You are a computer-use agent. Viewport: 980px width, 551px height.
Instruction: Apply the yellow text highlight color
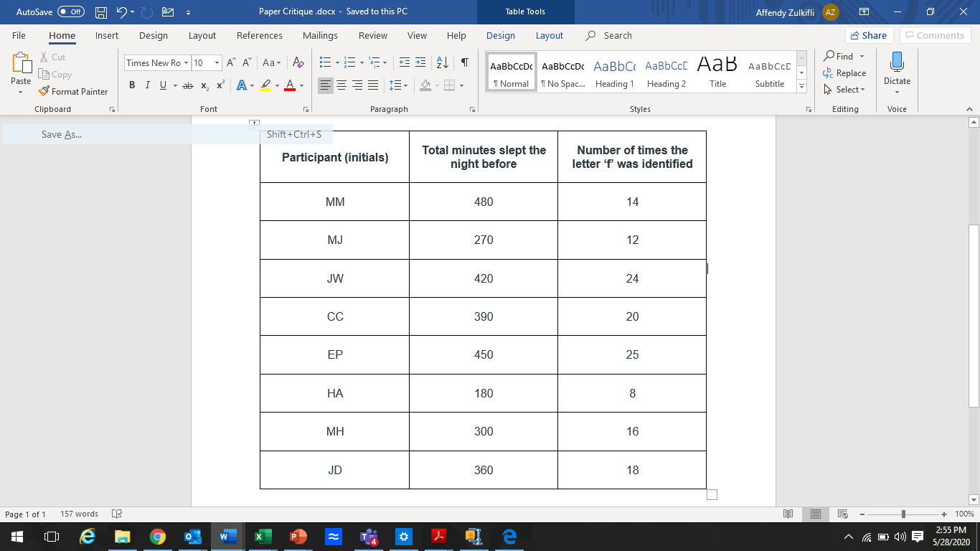(264, 85)
